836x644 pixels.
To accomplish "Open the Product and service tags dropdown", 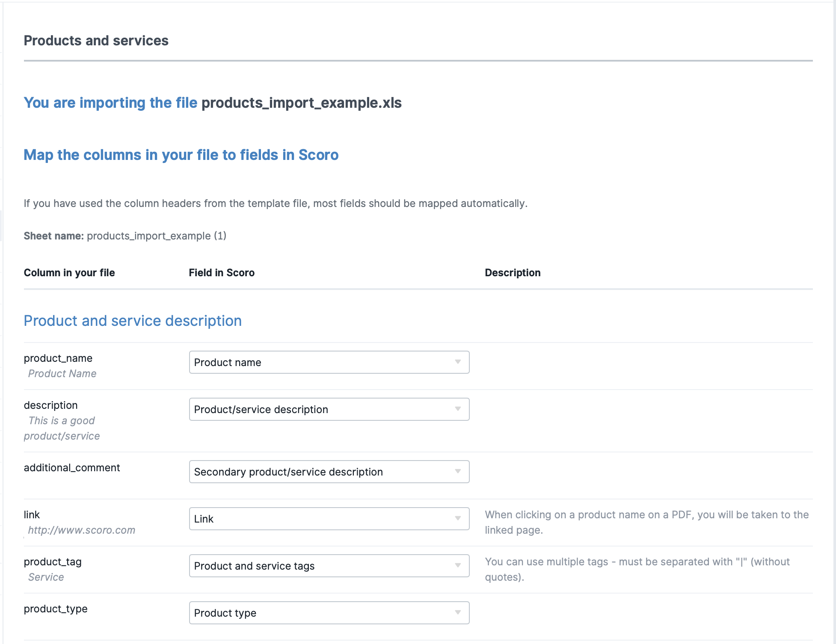I will [329, 566].
